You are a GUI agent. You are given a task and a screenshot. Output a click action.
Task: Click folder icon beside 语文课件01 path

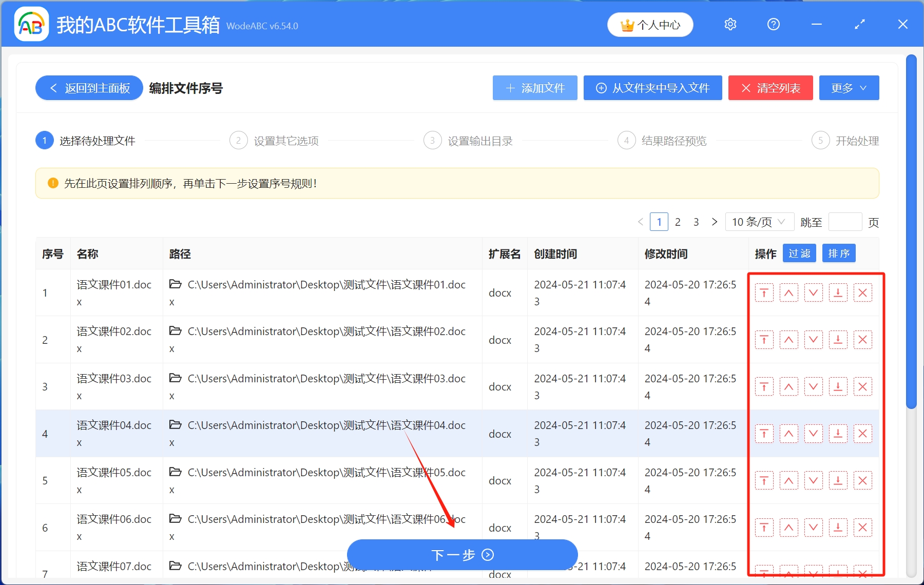tap(174, 284)
